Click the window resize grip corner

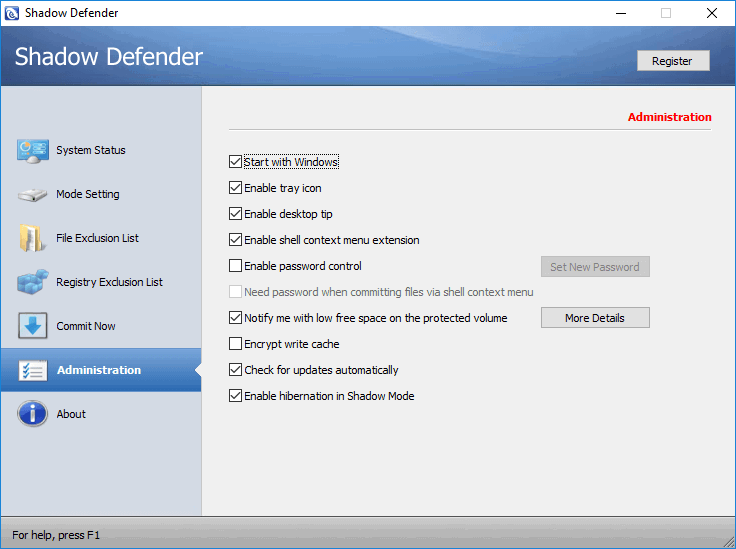coord(729,542)
